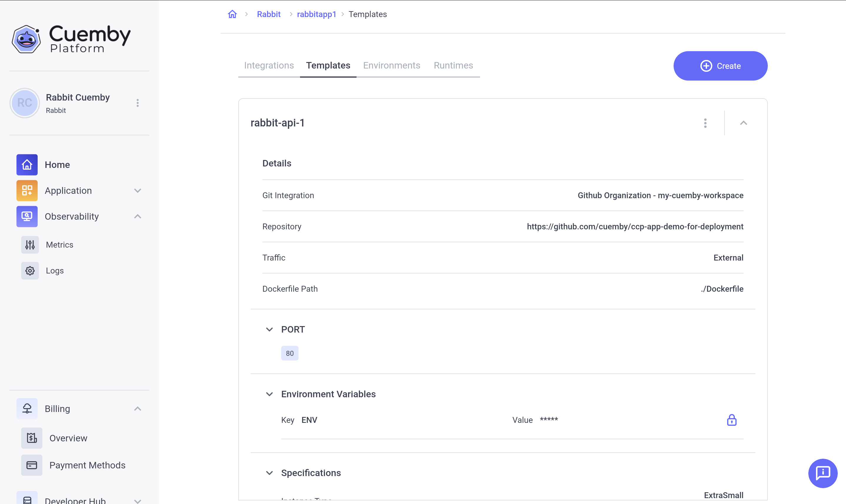Click the Payment Methods card icon

tap(31, 465)
